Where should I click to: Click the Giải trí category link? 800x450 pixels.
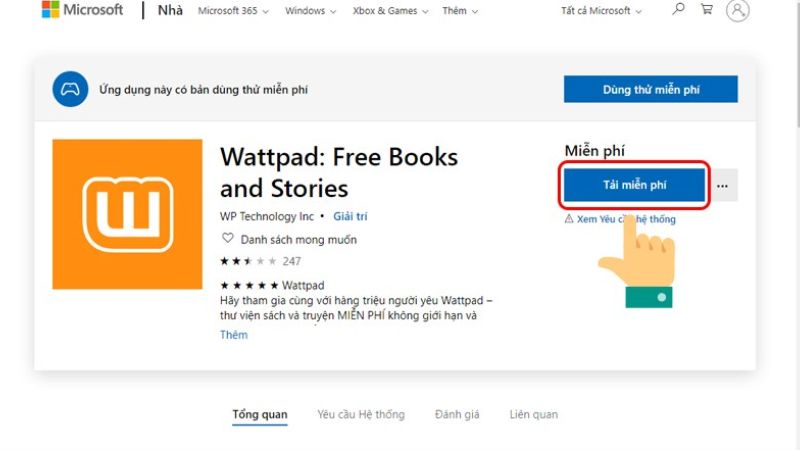click(x=351, y=216)
